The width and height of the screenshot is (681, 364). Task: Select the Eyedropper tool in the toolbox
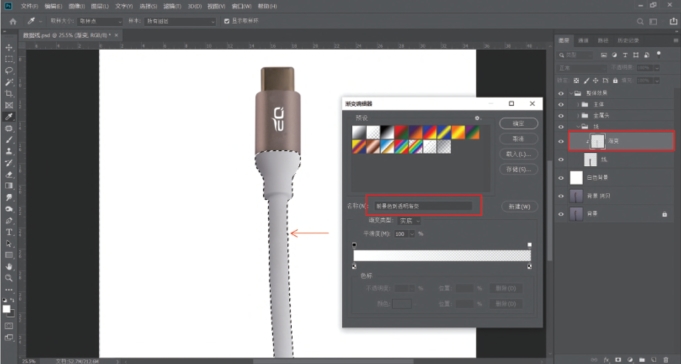coord(9,116)
